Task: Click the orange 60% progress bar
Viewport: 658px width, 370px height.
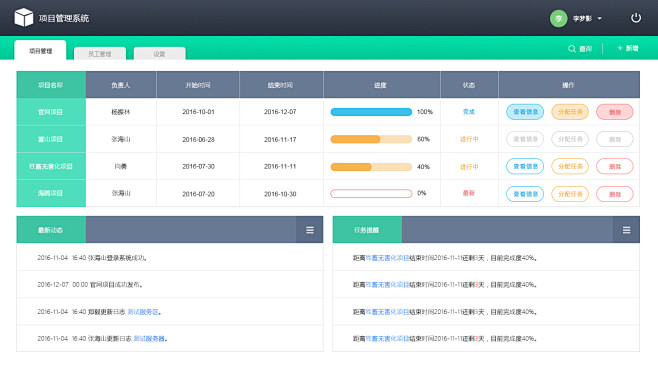Action: [x=371, y=139]
